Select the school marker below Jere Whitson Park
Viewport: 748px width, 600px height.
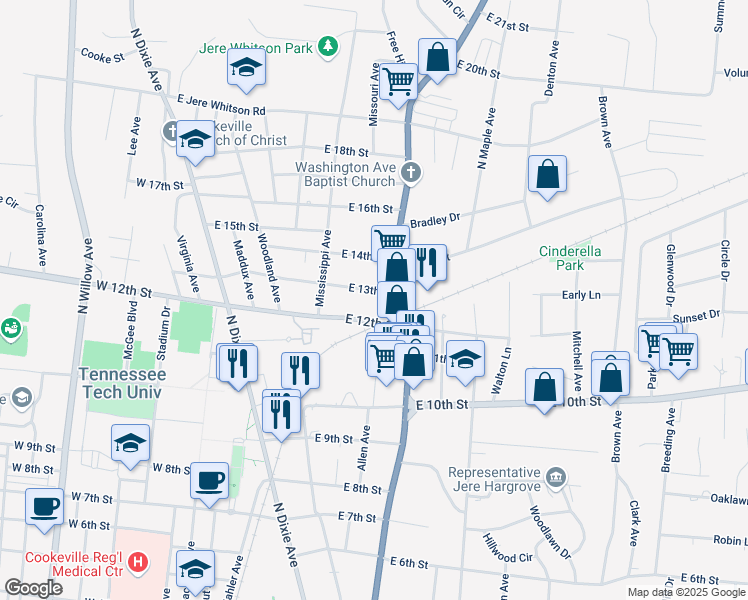246,70
